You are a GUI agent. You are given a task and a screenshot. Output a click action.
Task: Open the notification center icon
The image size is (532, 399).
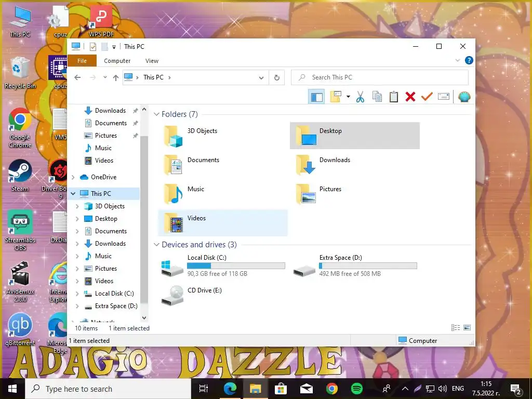pos(516,390)
